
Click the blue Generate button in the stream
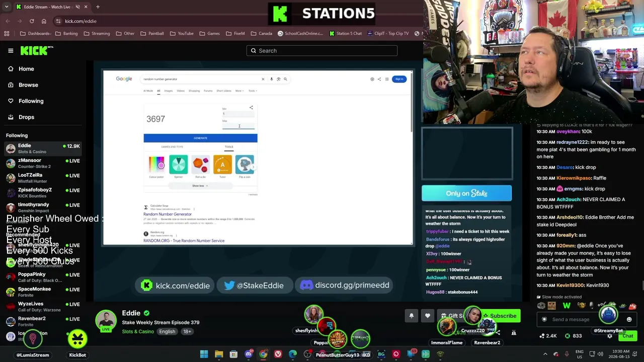[200, 138]
